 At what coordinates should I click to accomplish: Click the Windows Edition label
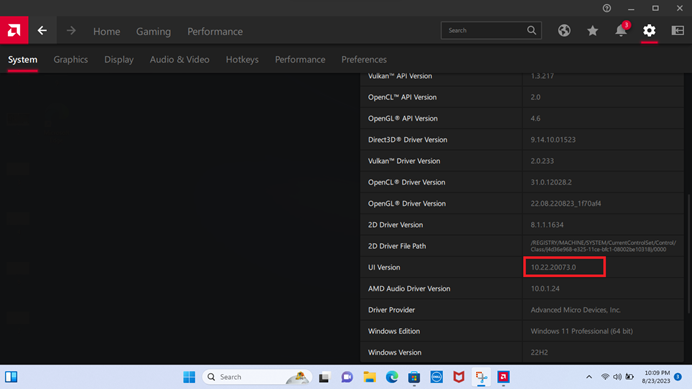click(x=394, y=331)
